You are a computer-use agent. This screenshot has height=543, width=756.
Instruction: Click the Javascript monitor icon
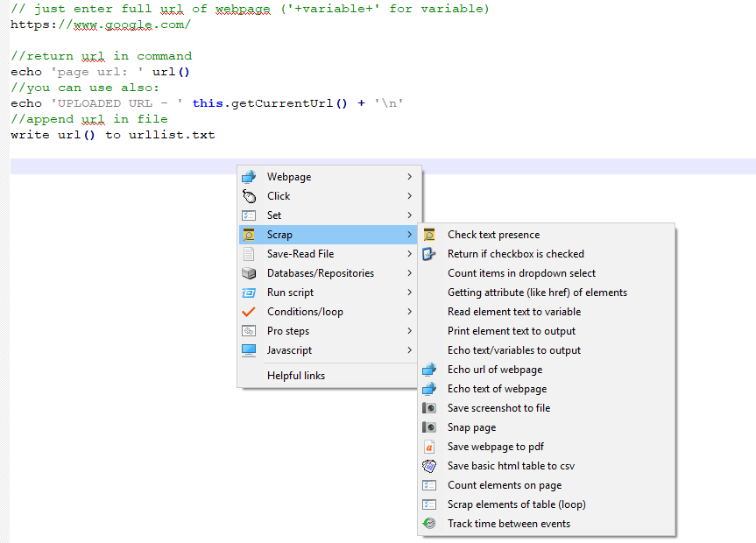click(x=249, y=350)
